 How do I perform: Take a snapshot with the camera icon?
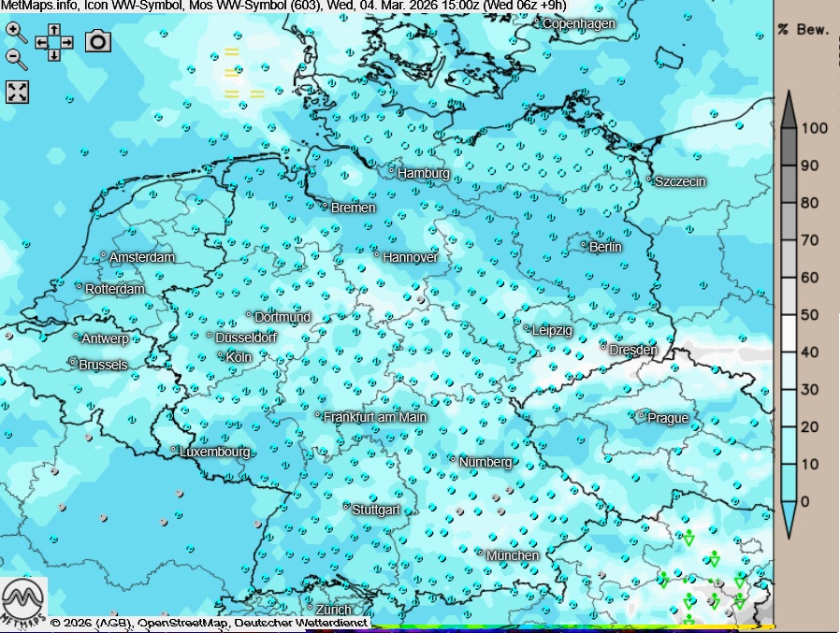coord(98,40)
